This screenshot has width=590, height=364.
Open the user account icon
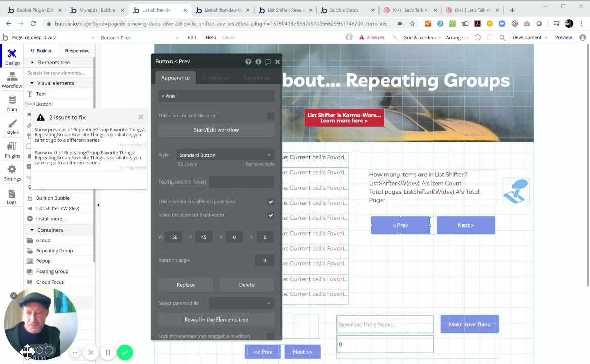[583, 37]
